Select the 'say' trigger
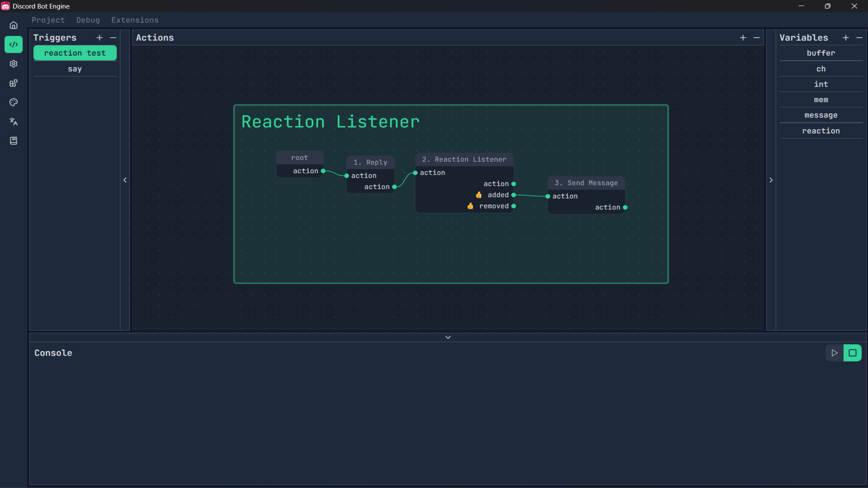Viewport: 868px width, 488px height. click(x=75, y=69)
